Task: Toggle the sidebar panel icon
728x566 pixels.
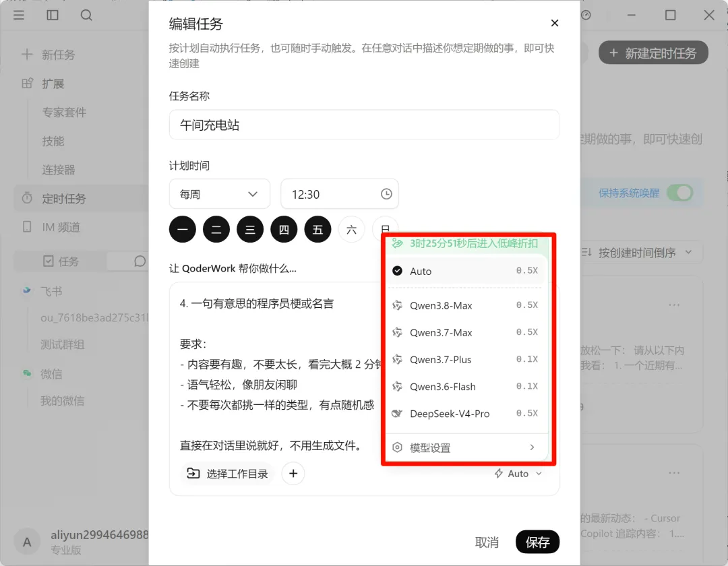Action: (53, 15)
